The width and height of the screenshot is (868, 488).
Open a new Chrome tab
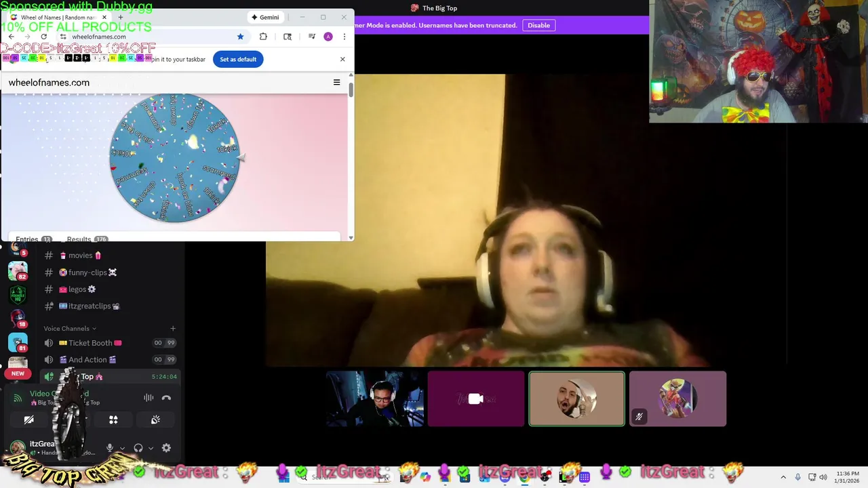point(120,17)
